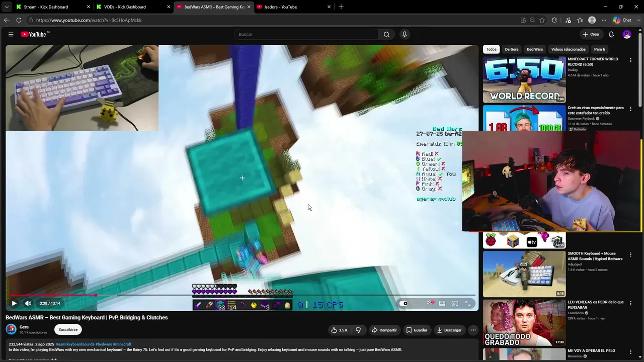644x362 pixels.
Task: Mute the video volume
Action: pyautogui.click(x=28, y=303)
